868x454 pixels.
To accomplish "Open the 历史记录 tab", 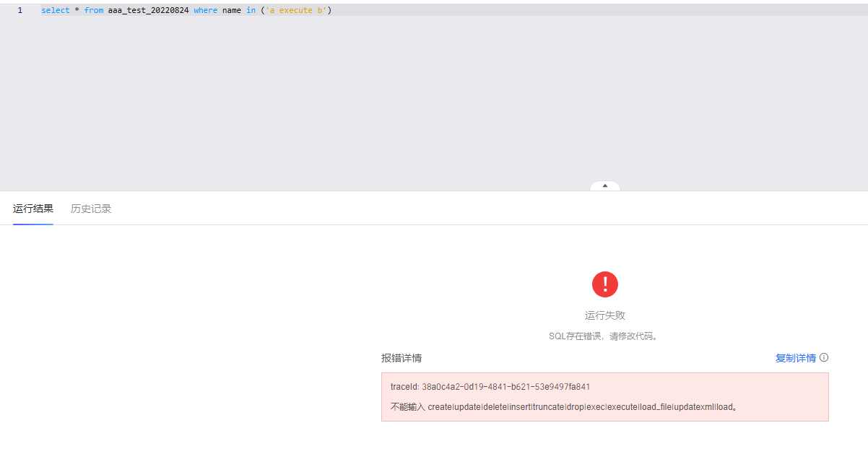I will [91, 209].
